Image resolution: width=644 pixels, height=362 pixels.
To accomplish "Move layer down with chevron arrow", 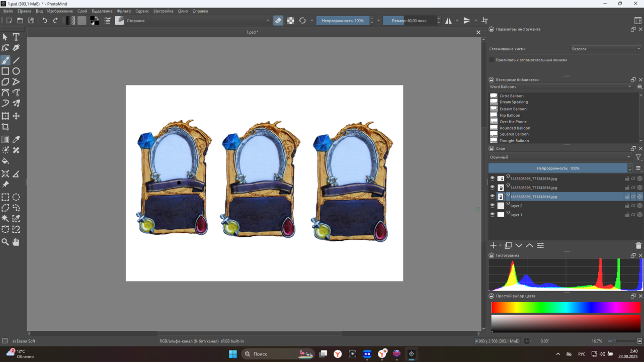I will (519, 245).
